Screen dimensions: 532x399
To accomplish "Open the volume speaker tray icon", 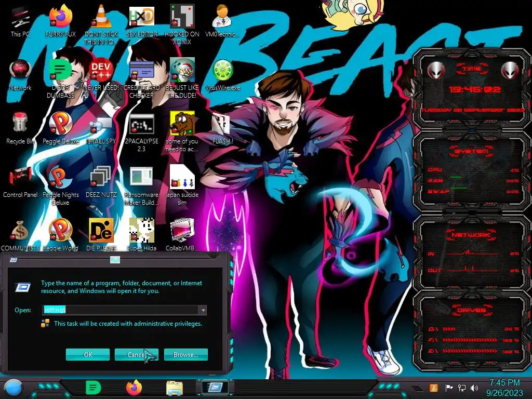I will point(474,388).
